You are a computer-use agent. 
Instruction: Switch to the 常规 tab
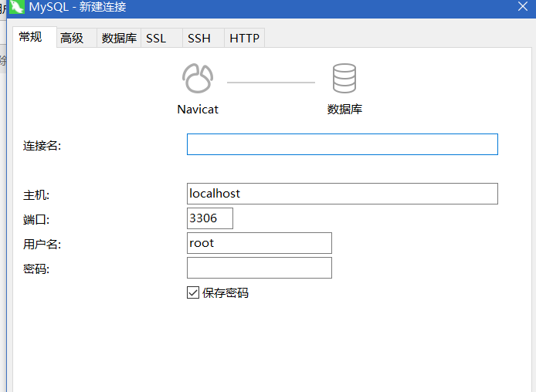tap(35, 37)
